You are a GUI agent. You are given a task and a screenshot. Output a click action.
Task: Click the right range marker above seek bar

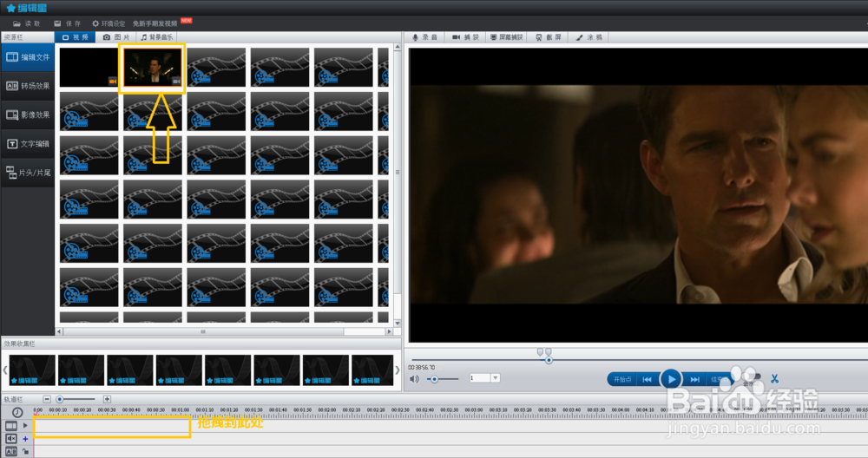click(x=548, y=352)
